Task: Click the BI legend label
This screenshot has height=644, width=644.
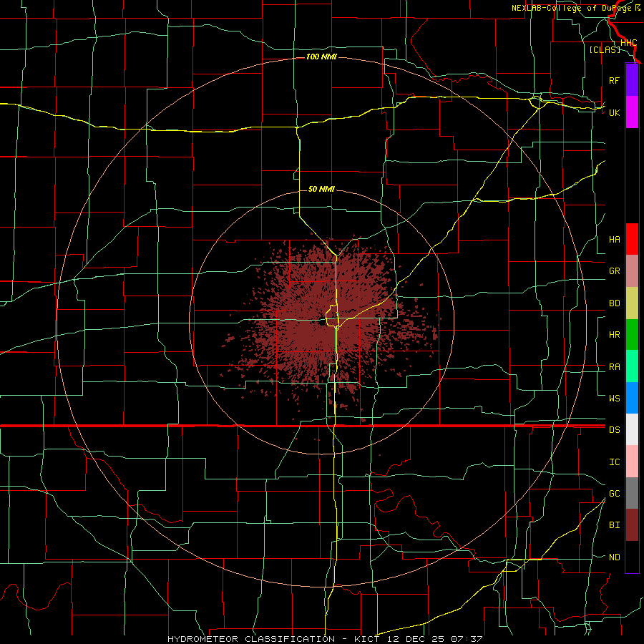Action: click(614, 525)
